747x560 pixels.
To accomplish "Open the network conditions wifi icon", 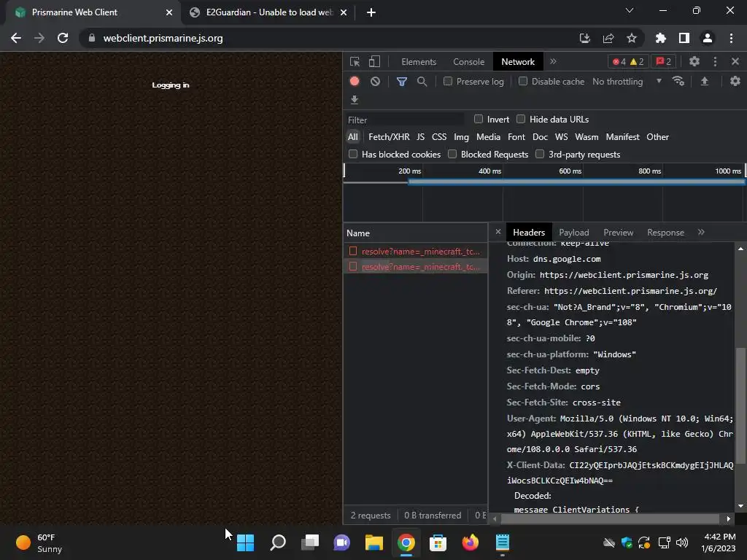I will pos(678,82).
